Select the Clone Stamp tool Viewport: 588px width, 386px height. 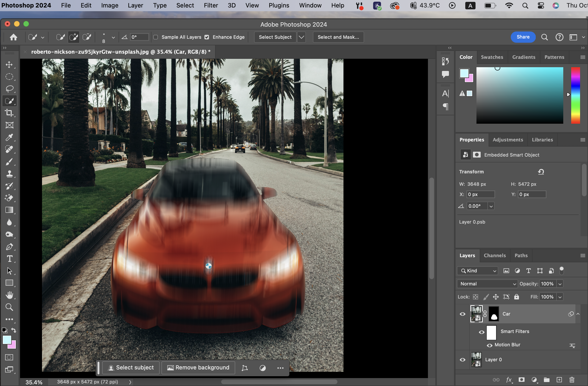pos(9,174)
